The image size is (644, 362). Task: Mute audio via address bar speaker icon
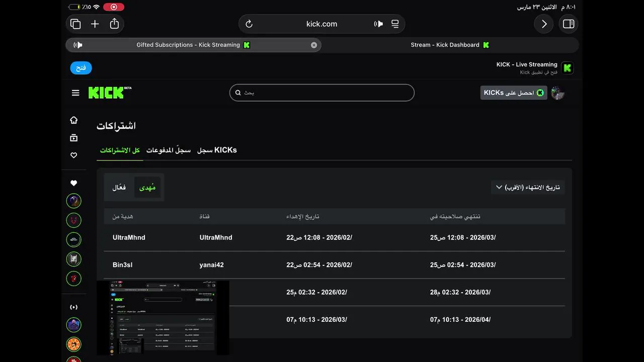378,24
